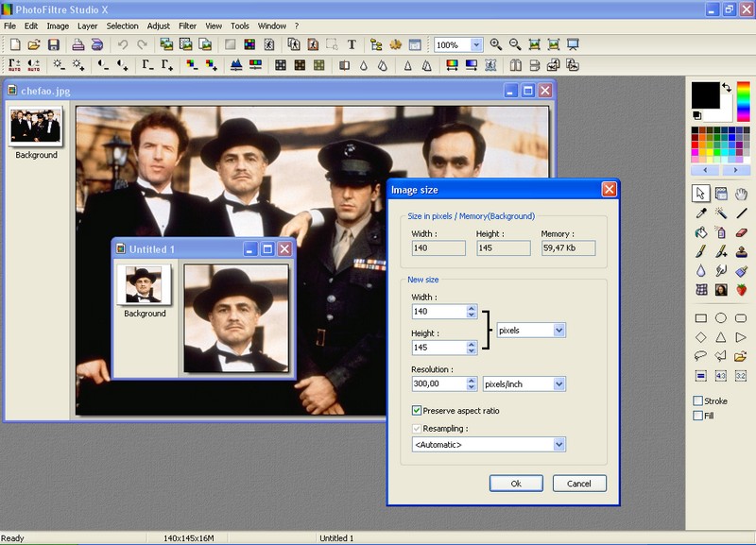Click the rainbow color spectrum strip

coord(743,102)
